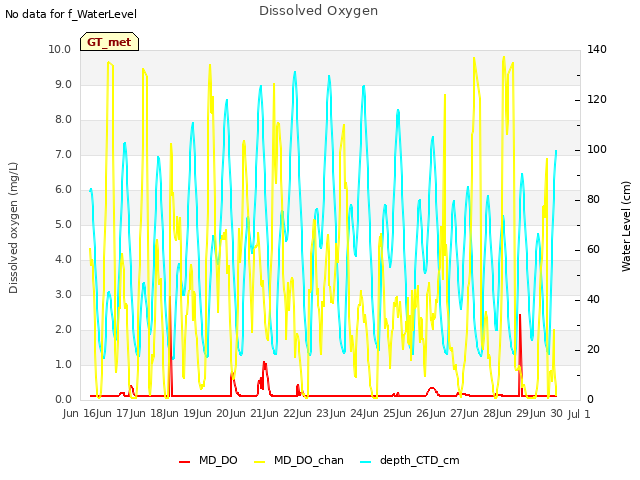This screenshot has width=640, height=480.
Task: Click the 23Jun date label
Action: click(331, 413)
